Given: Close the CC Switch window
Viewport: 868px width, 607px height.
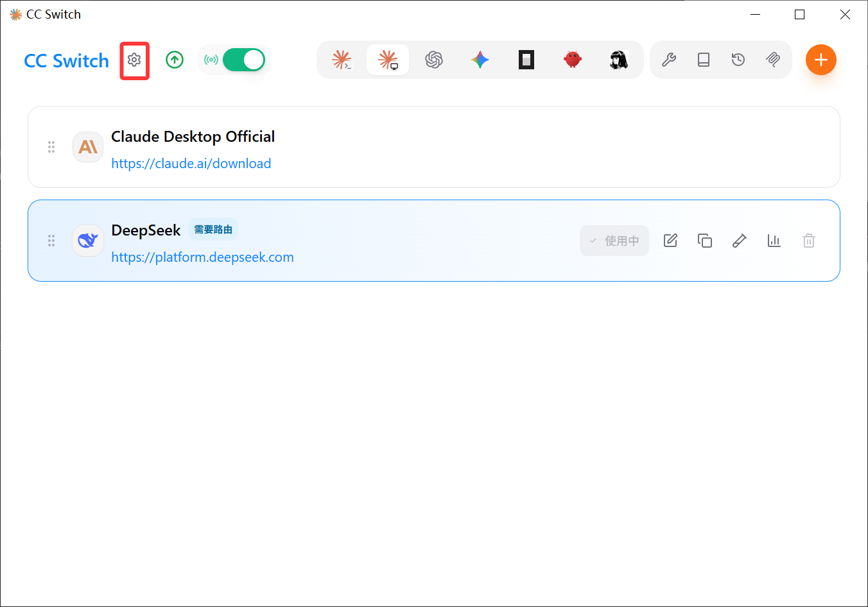Looking at the screenshot, I should pos(845,14).
